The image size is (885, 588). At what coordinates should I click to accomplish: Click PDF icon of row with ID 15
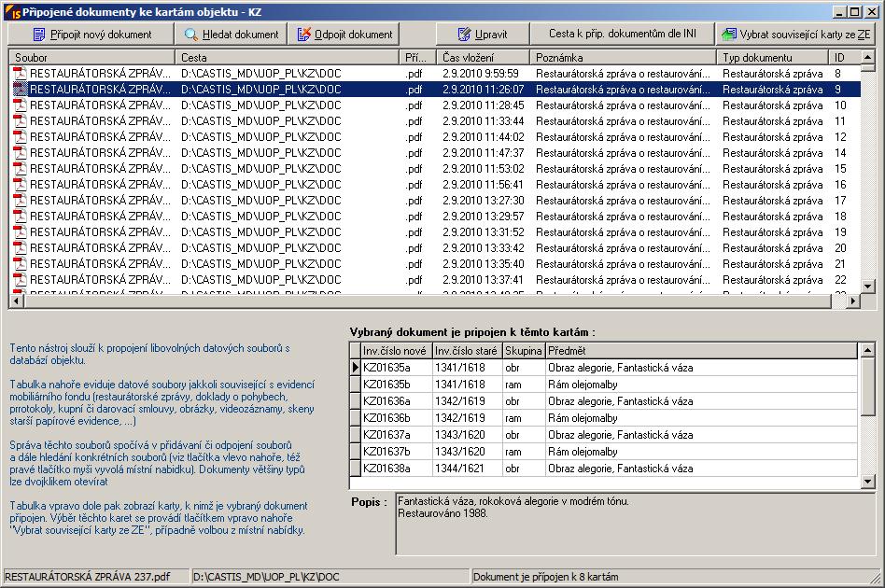(x=21, y=168)
